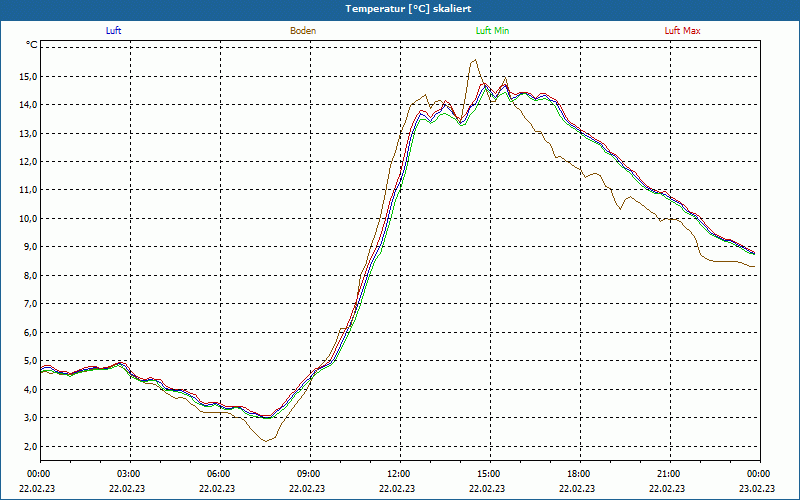Click the Boden curve minimum near 2 degrees
Viewport: 800px width, 500px height.
pyautogui.click(x=265, y=441)
